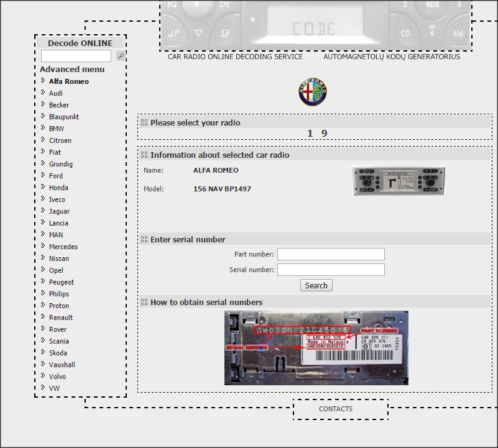The image size is (498, 448).
Task: Click the magnifier search icon beside Decode ONLINE box
Action: pos(121,56)
